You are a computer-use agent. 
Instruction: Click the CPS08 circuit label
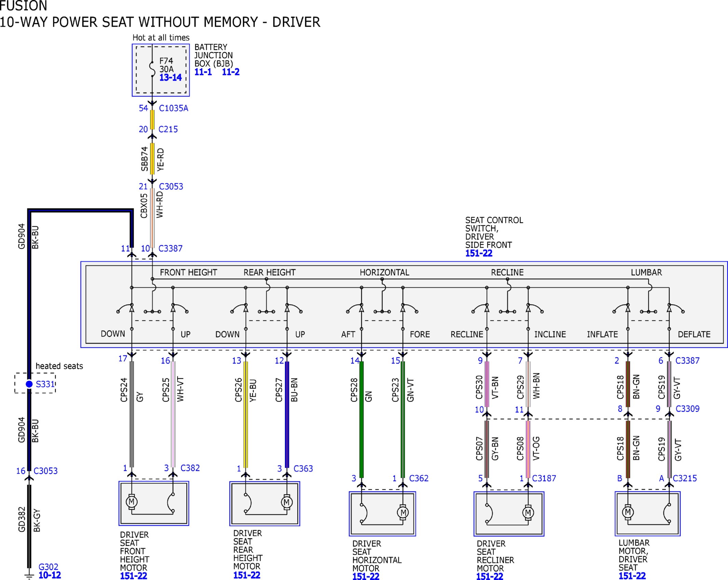click(521, 449)
